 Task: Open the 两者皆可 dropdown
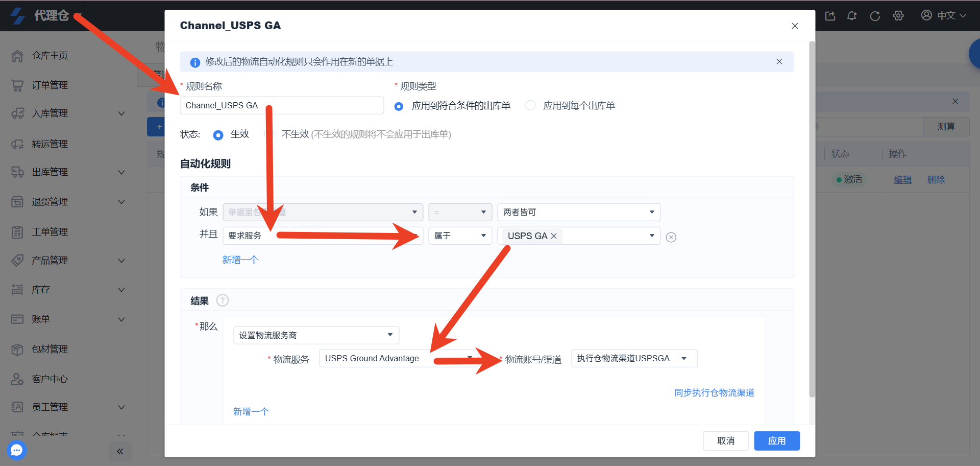[579, 212]
